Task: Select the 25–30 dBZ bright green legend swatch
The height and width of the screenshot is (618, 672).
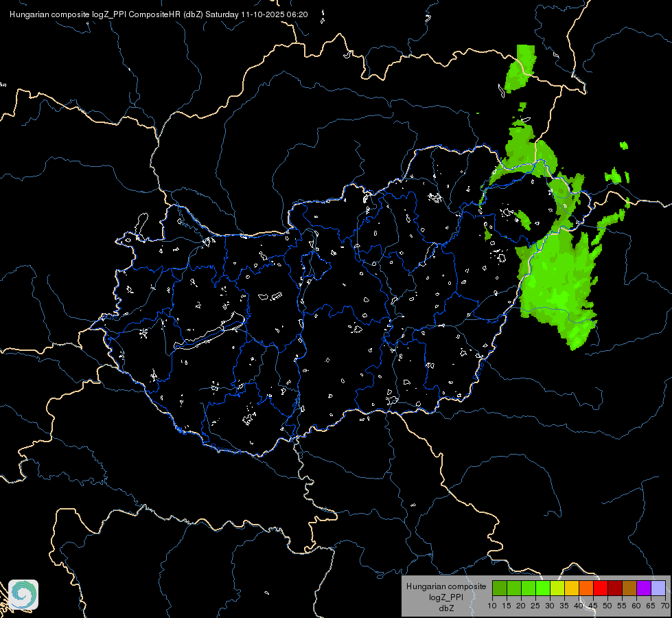Action: click(x=543, y=588)
